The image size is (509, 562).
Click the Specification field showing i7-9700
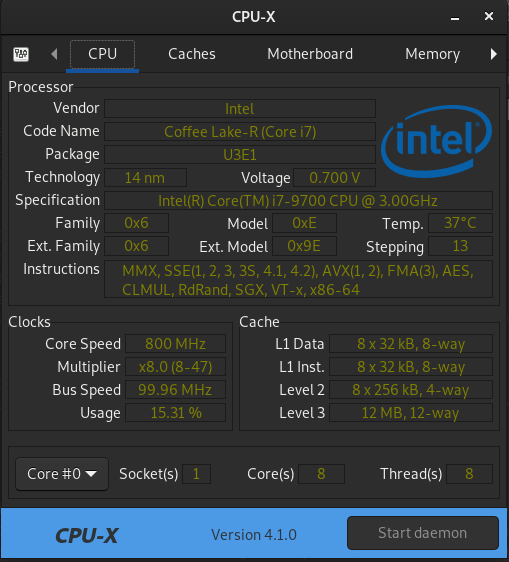tap(298, 201)
